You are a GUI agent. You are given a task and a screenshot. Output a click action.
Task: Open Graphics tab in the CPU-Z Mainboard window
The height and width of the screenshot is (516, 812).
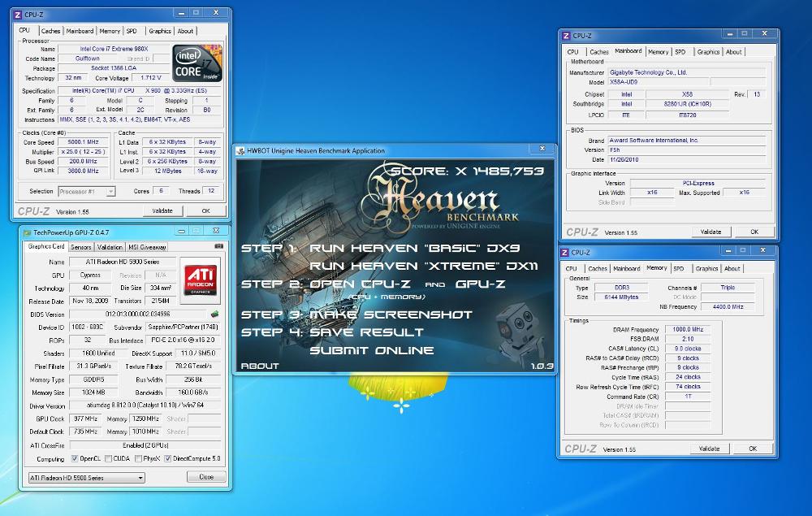(708, 52)
